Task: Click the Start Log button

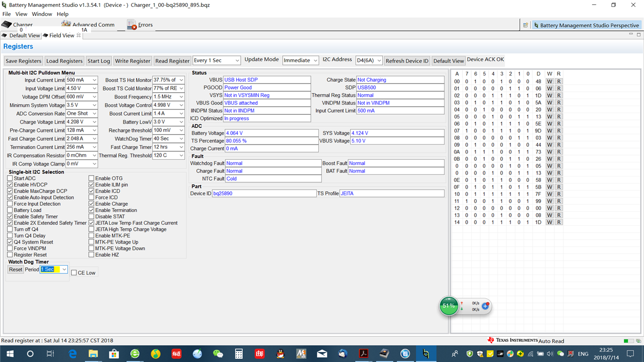Action: point(98,61)
